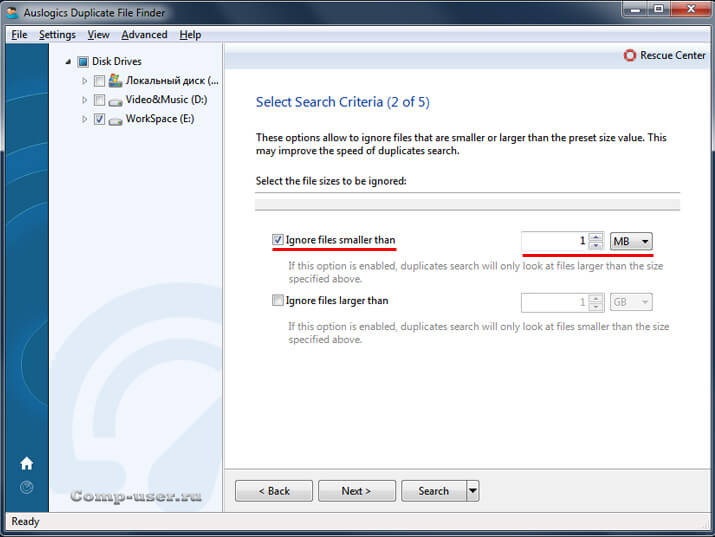Minimize the Duplicate File Finder window
This screenshot has width=715, height=537.
[635, 9]
